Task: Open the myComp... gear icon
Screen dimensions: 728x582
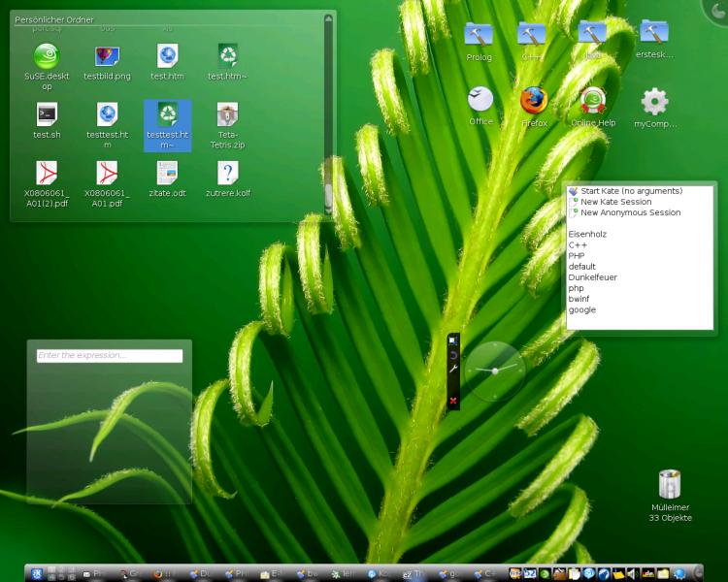Action: tap(655, 101)
